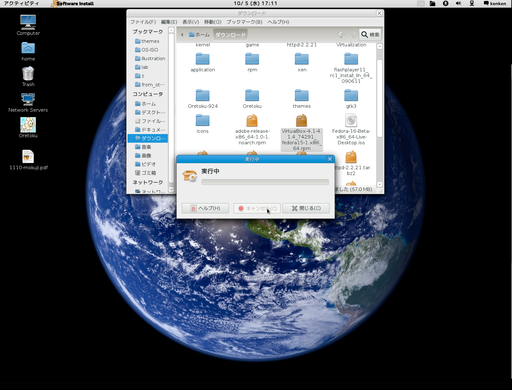Viewport: 512px width, 390px height.
Task: Open the ブックマーク(B) menu
Action: (244, 22)
